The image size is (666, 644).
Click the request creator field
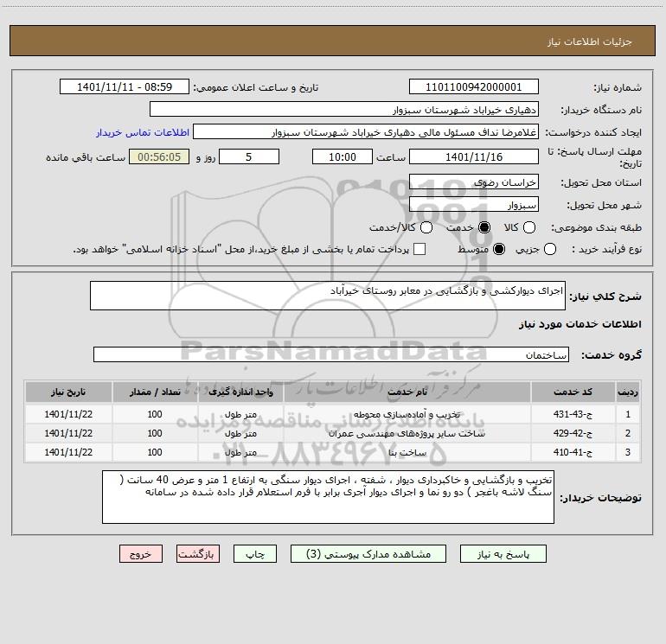[366, 132]
